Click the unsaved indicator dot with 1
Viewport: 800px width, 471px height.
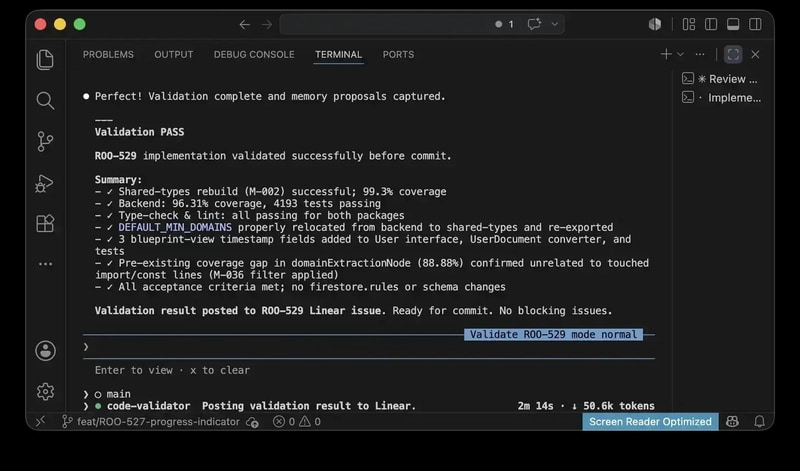tap(504, 24)
